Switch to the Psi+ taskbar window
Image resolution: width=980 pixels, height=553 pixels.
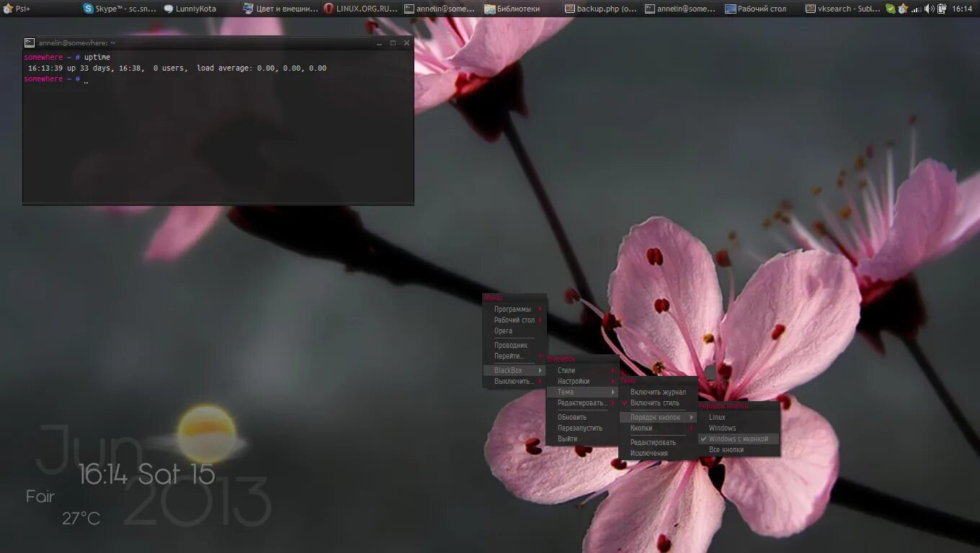point(40,9)
